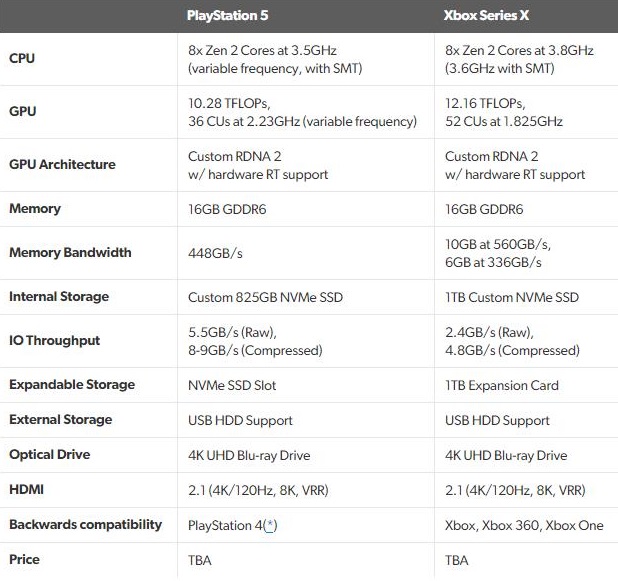Click the Internal Storage row label
This screenshot has width=618, height=581.
pos(59,296)
